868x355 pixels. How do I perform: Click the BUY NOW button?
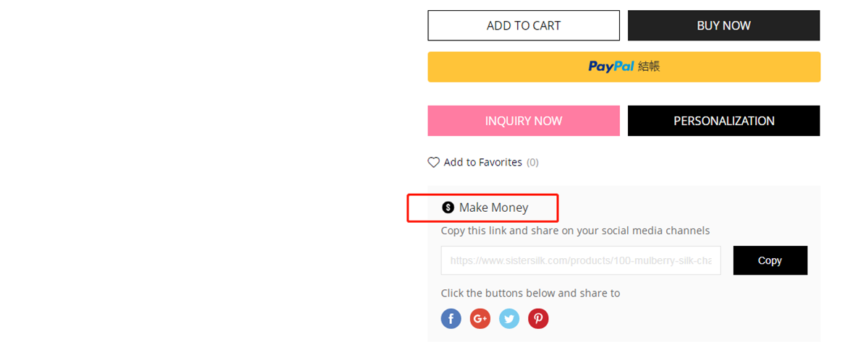724,25
